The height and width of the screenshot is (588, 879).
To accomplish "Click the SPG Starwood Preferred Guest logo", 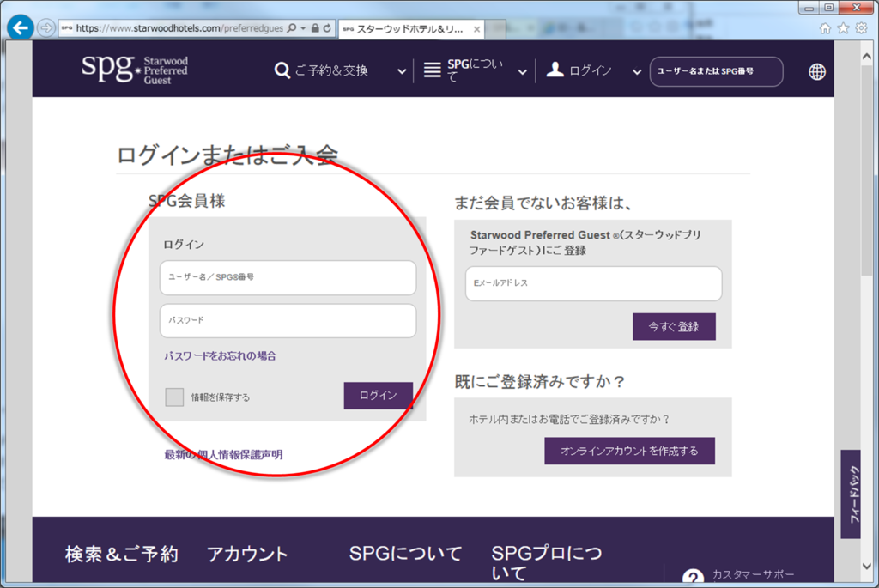I will (135, 69).
